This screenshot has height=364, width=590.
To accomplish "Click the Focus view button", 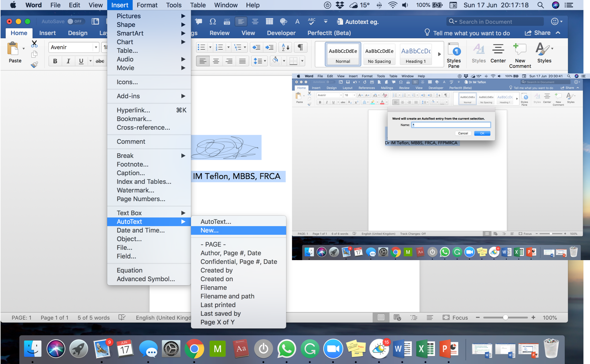I will (x=455, y=317).
